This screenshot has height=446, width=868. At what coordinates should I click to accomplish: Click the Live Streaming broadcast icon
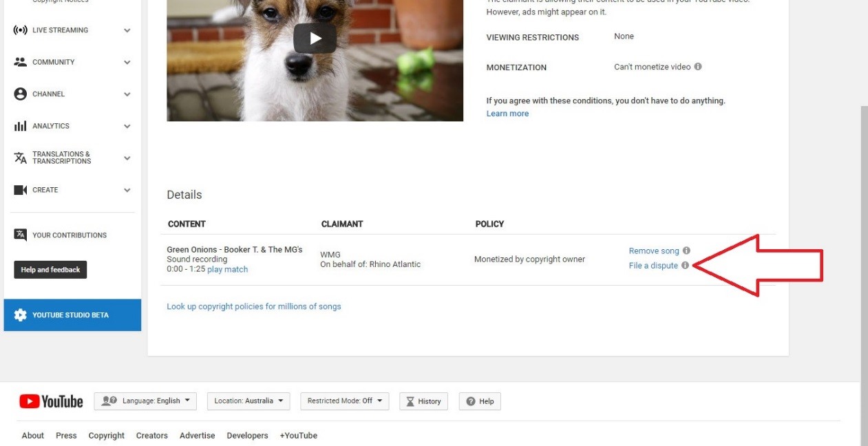pyautogui.click(x=21, y=30)
